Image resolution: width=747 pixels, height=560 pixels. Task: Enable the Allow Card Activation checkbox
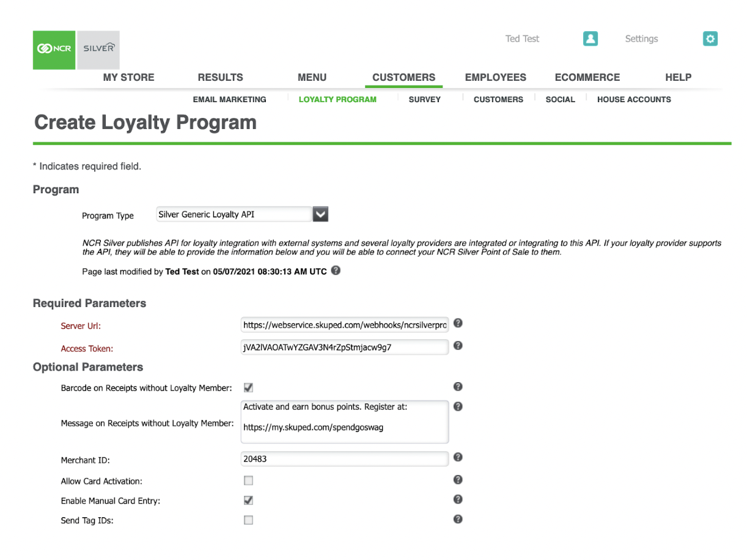click(248, 481)
